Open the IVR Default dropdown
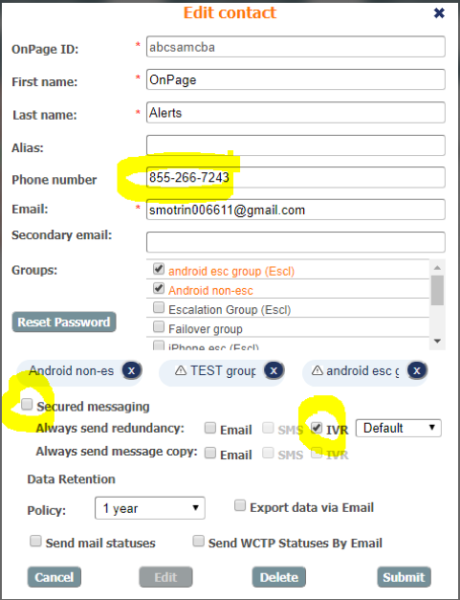 (x=398, y=428)
